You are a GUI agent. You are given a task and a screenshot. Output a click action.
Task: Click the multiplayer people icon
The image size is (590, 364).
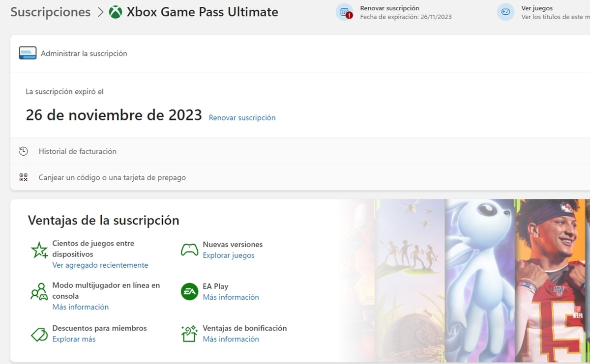click(39, 292)
